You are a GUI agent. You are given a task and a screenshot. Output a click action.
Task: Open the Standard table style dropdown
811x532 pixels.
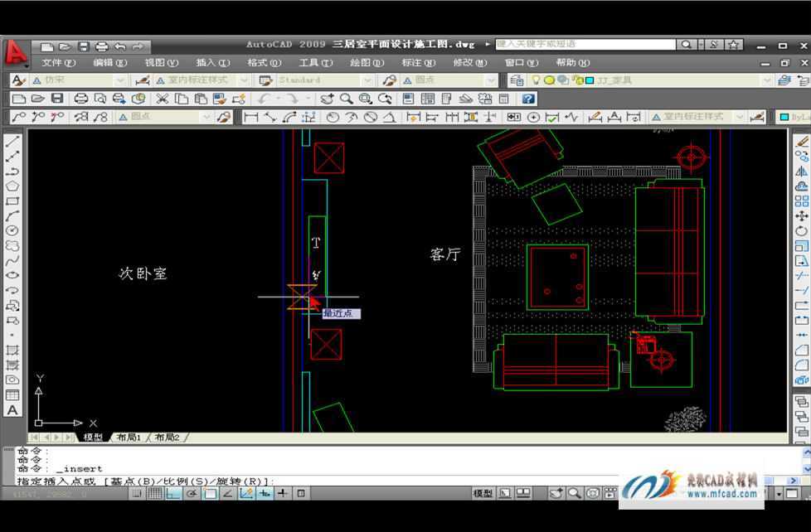[x=367, y=80]
